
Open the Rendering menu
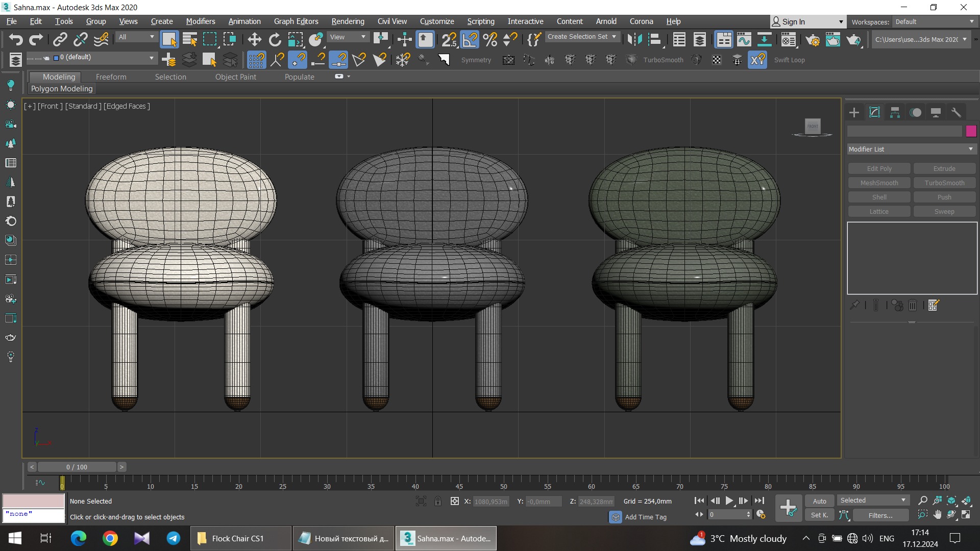point(348,21)
